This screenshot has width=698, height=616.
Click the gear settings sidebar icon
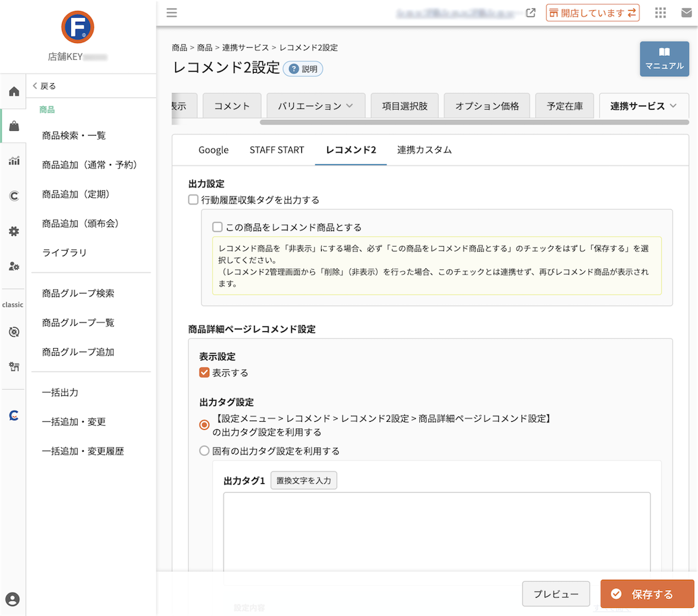pos(14,231)
